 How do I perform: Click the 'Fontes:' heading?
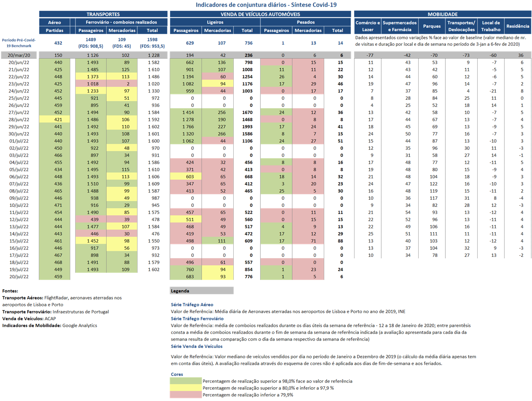10,291
